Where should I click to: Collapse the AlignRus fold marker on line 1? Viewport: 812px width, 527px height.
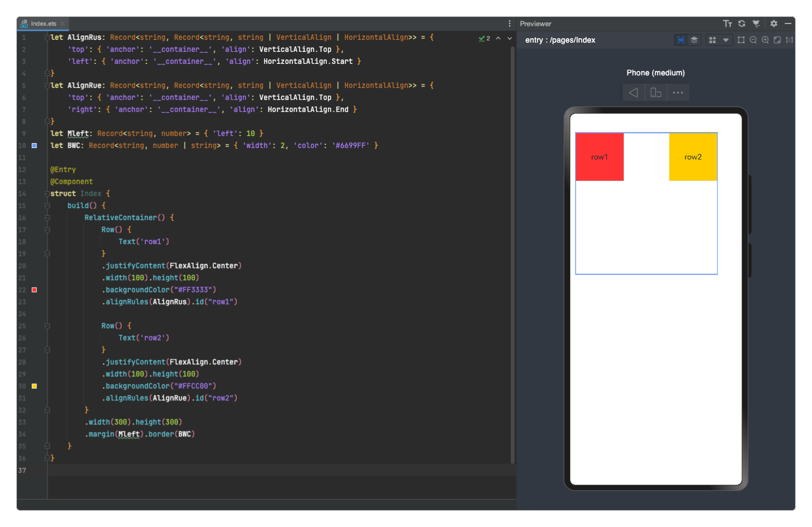click(47, 37)
